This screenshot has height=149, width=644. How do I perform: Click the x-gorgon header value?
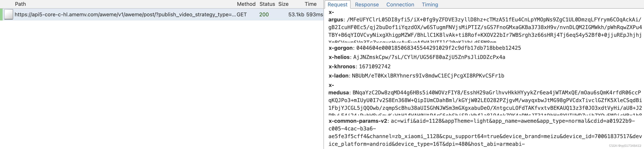pyautogui.click(x=439, y=48)
